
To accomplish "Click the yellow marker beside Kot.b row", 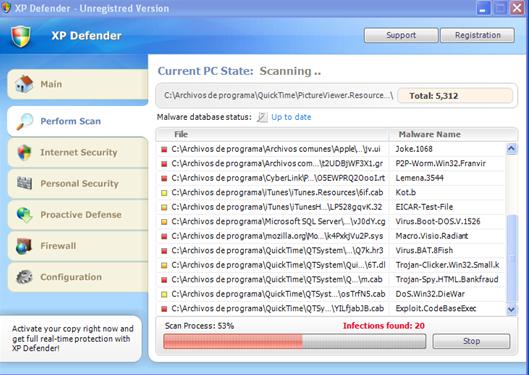I will (x=164, y=193).
